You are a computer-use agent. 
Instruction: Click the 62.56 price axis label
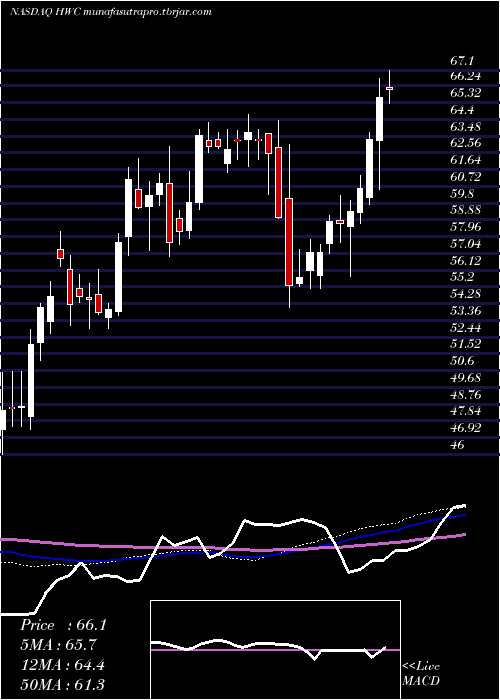[x=466, y=143]
